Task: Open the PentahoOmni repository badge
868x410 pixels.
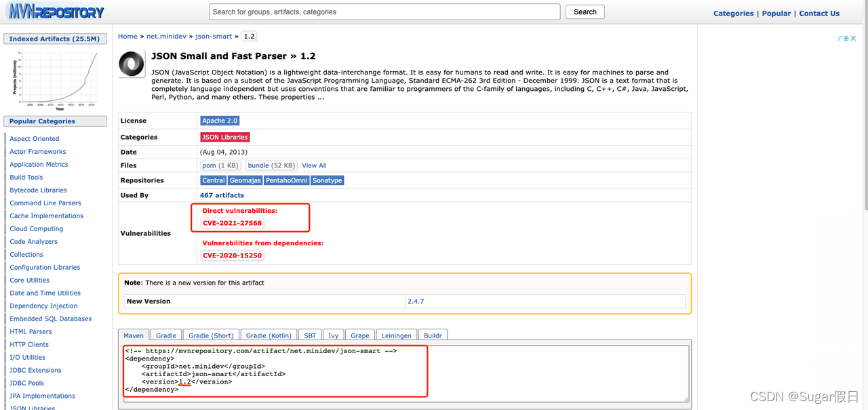Action: 286,180
